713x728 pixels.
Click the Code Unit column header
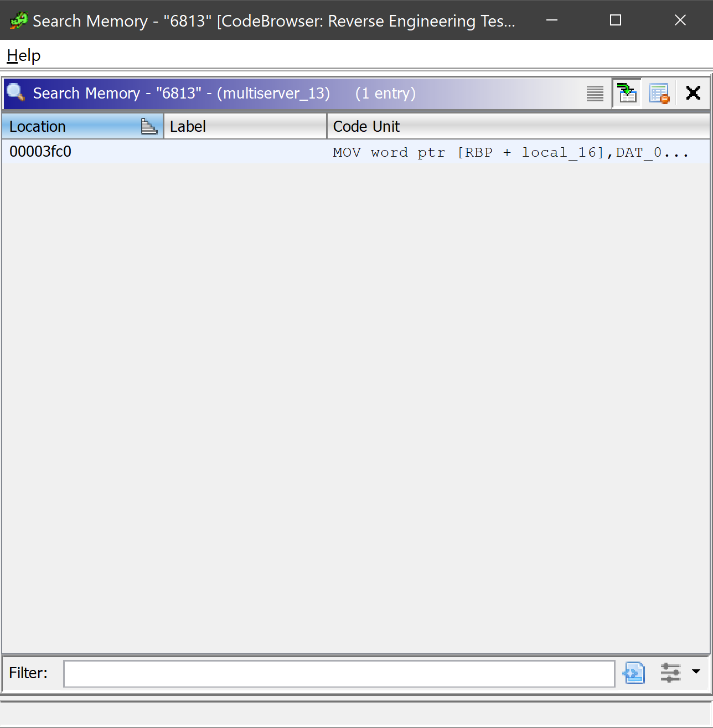pyautogui.click(x=366, y=126)
